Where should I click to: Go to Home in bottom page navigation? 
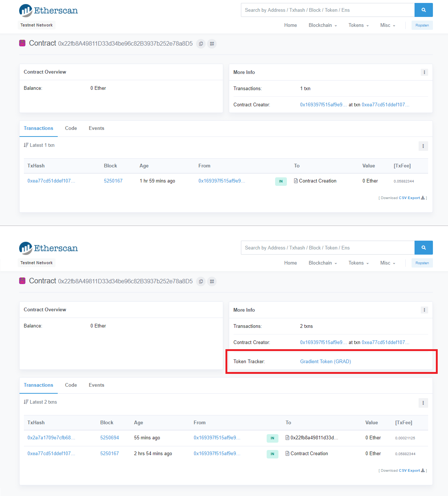point(291,263)
